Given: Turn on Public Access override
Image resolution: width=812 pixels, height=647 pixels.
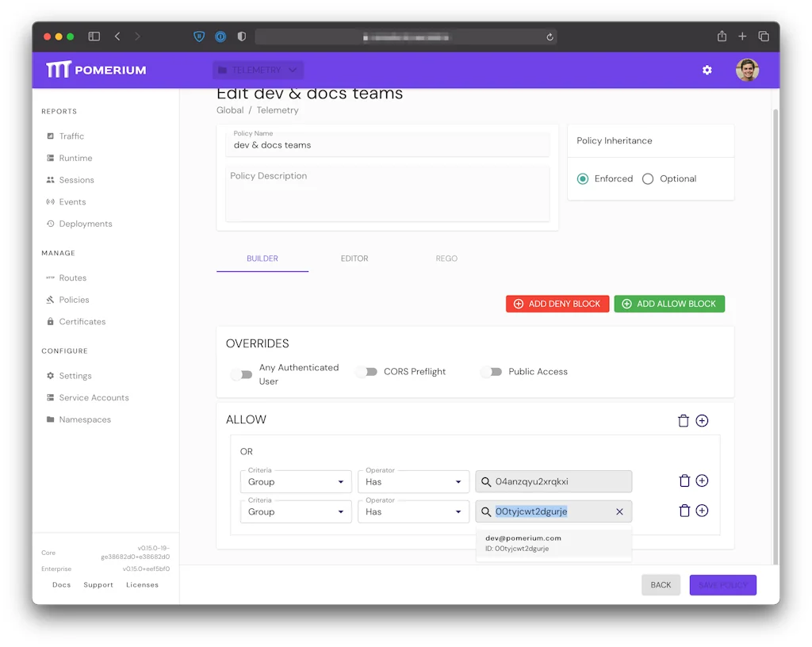Looking at the screenshot, I should (x=492, y=372).
